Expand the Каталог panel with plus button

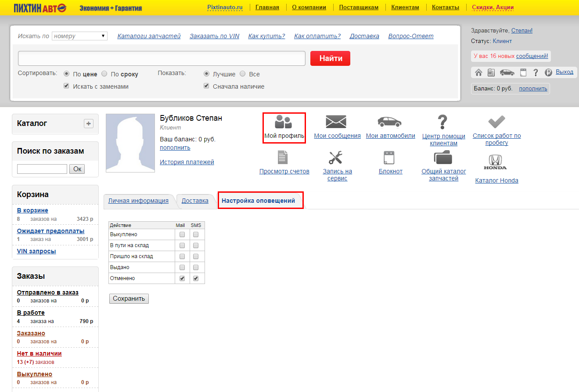click(x=89, y=124)
